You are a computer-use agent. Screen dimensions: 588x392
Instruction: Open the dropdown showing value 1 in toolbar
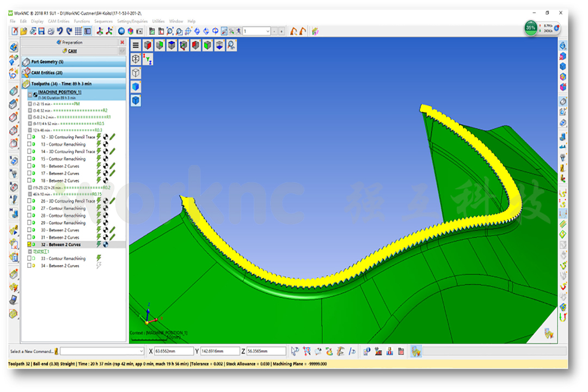pyautogui.click(x=268, y=31)
